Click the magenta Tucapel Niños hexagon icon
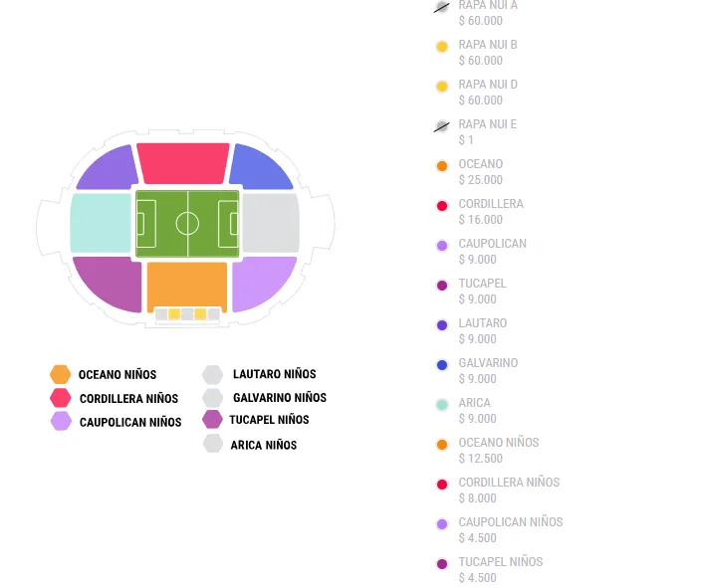Image resolution: width=706 pixels, height=588 pixels. 212,419
